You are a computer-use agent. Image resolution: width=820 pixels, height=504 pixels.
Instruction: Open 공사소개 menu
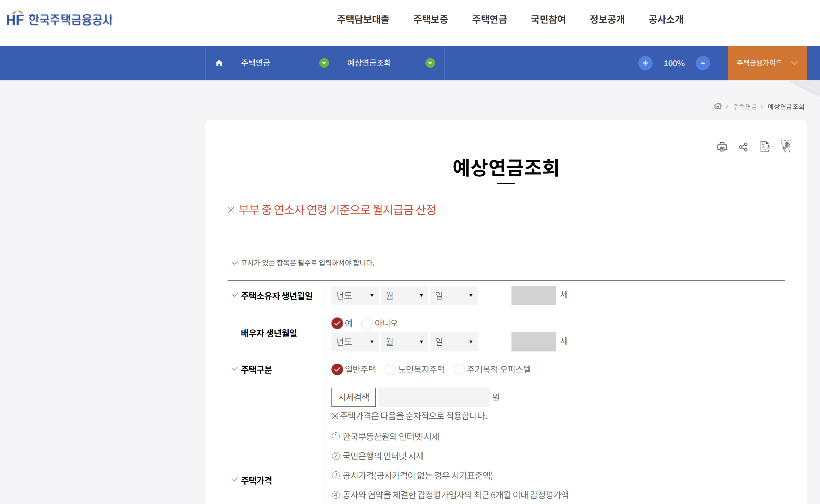click(666, 19)
